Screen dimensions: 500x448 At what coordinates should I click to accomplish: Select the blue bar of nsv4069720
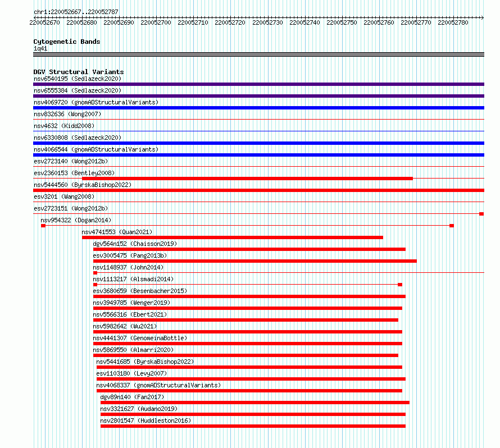pos(258,108)
